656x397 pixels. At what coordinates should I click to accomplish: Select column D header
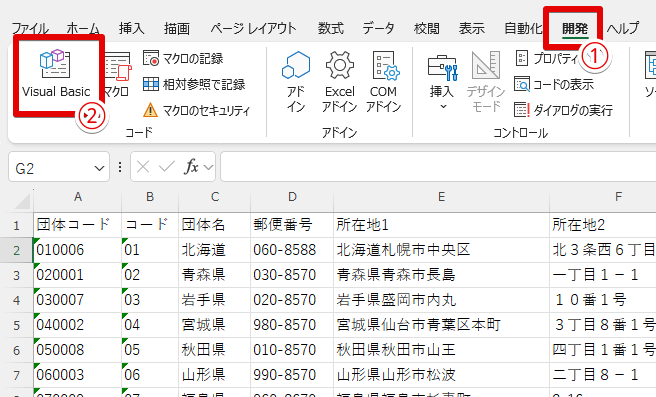point(292,197)
